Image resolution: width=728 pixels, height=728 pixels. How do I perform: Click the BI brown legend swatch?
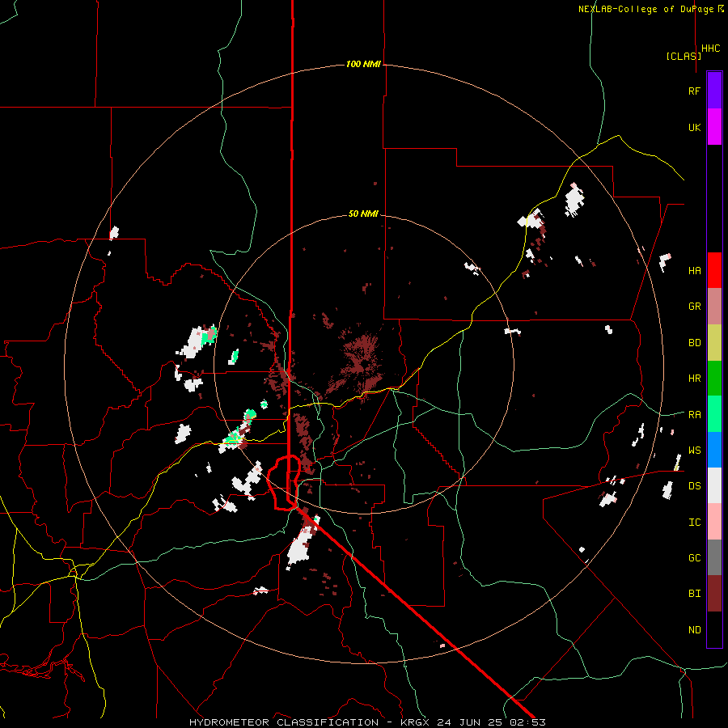coord(714,594)
